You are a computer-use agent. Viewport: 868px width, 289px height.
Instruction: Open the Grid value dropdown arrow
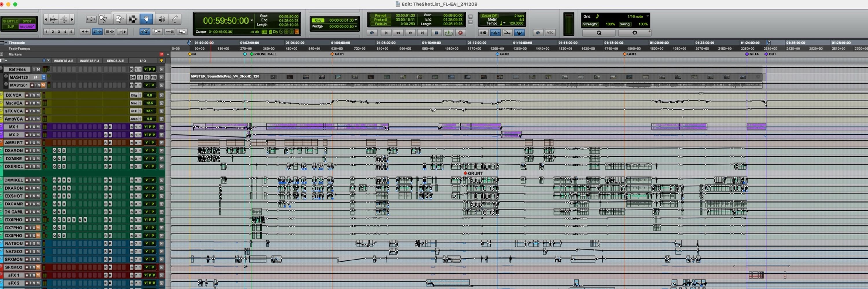pyautogui.click(x=356, y=20)
